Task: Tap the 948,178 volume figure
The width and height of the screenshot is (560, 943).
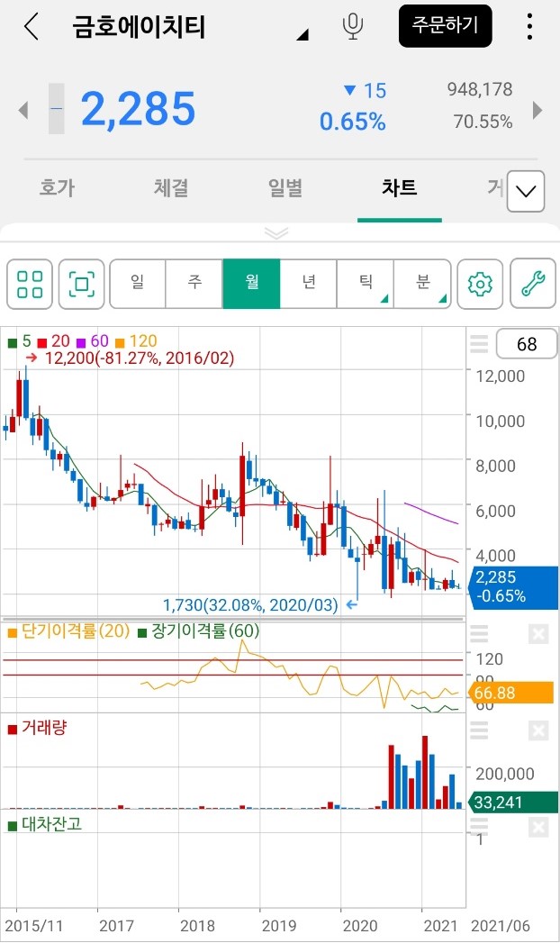Action: coord(480,89)
